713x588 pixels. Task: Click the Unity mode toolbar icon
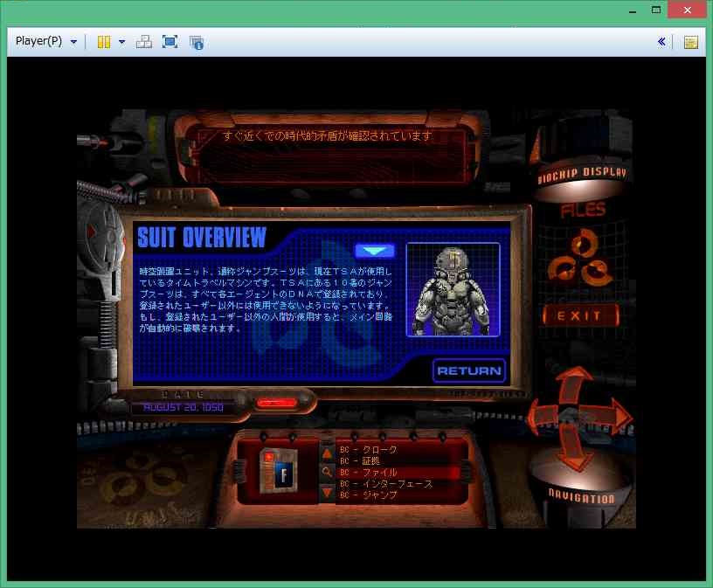197,42
